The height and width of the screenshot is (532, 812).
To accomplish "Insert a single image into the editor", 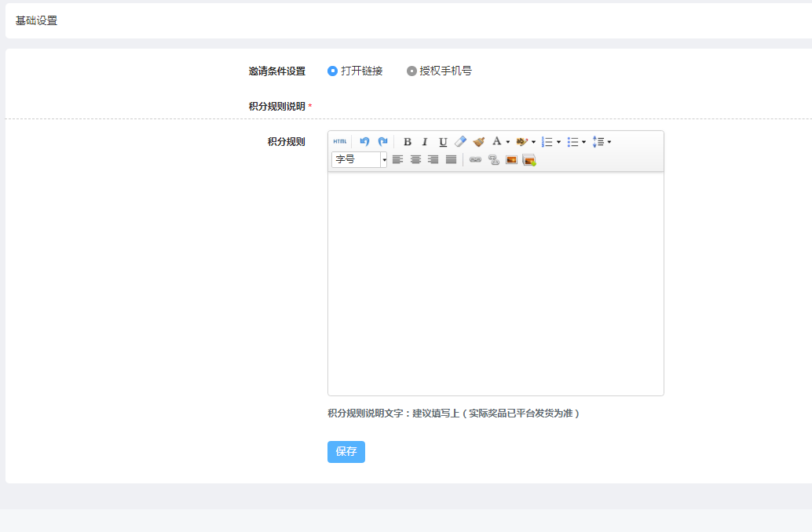I will point(511,160).
